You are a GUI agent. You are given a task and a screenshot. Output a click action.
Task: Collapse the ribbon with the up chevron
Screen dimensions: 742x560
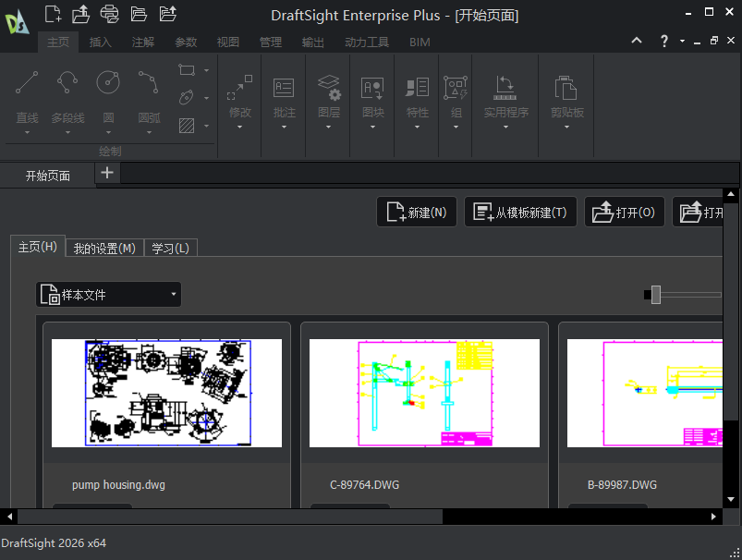tap(637, 41)
